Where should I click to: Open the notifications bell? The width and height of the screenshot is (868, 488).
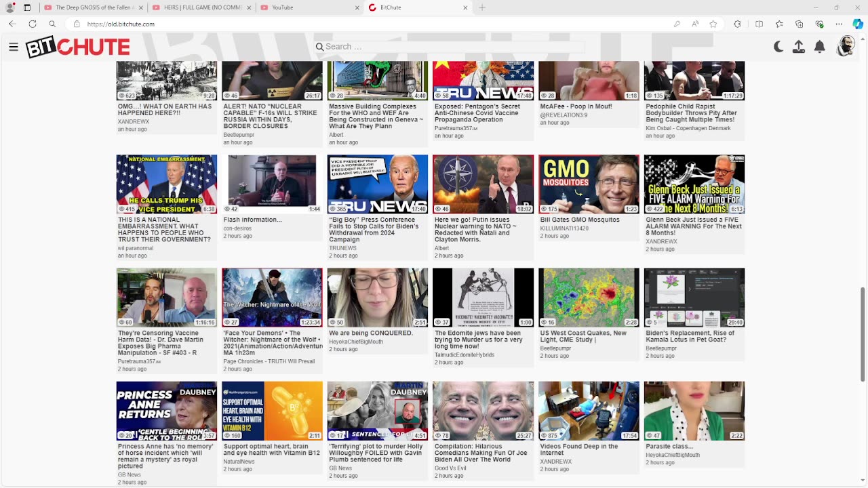tap(819, 47)
